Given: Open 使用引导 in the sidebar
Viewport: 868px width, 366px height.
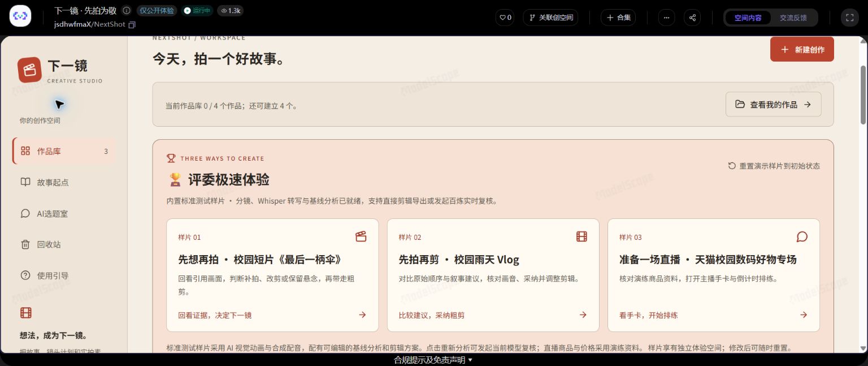Looking at the screenshot, I should tap(64, 275).
